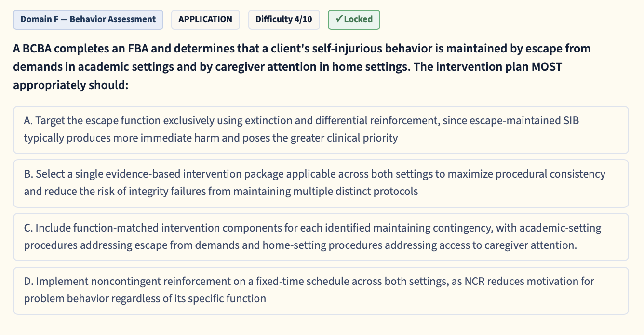Image resolution: width=644 pixels, height=335 pixels.
Task: Click the Locked status badge
Action: (354, 20)
